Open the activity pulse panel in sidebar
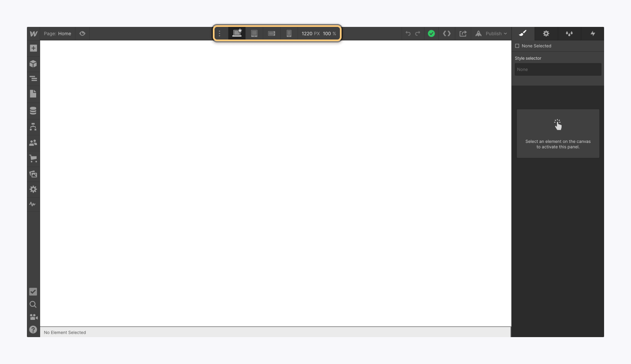 pos(33,204)
